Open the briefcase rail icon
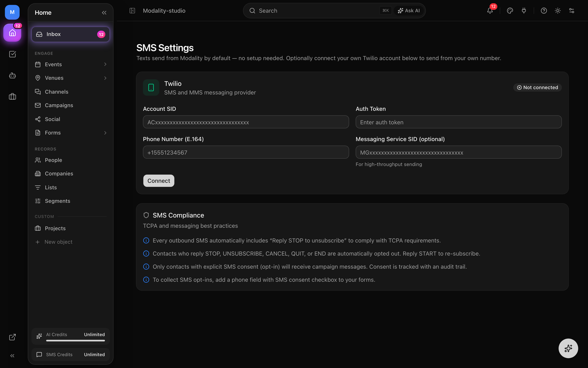 (12, 96)
